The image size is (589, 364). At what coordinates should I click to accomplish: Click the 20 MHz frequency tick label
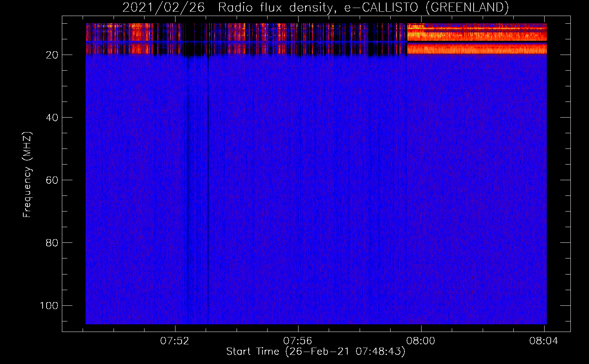click(x=52, y=55)
